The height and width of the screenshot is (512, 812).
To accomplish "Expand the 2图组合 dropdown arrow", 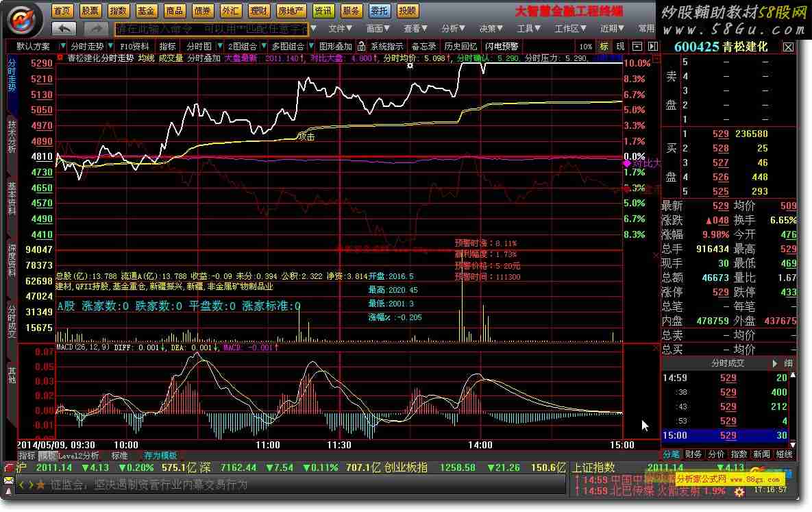I will pyautogui.click(x=264, y=46).
